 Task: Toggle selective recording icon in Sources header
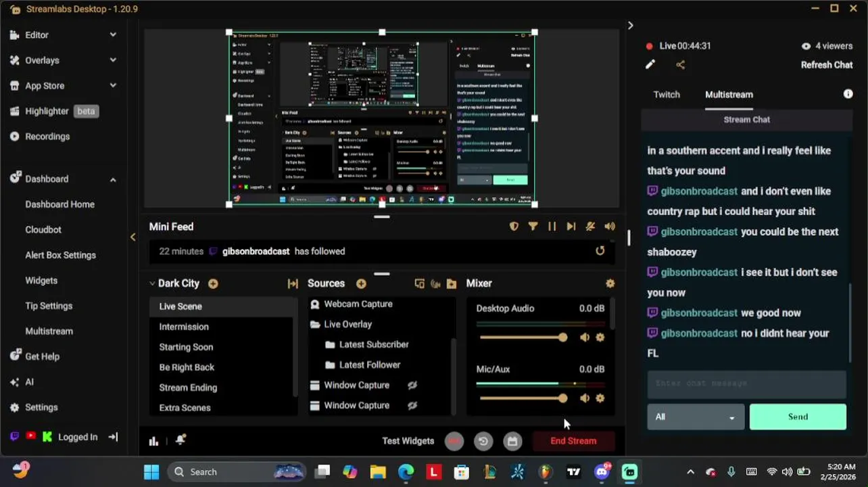click(435, 284)
